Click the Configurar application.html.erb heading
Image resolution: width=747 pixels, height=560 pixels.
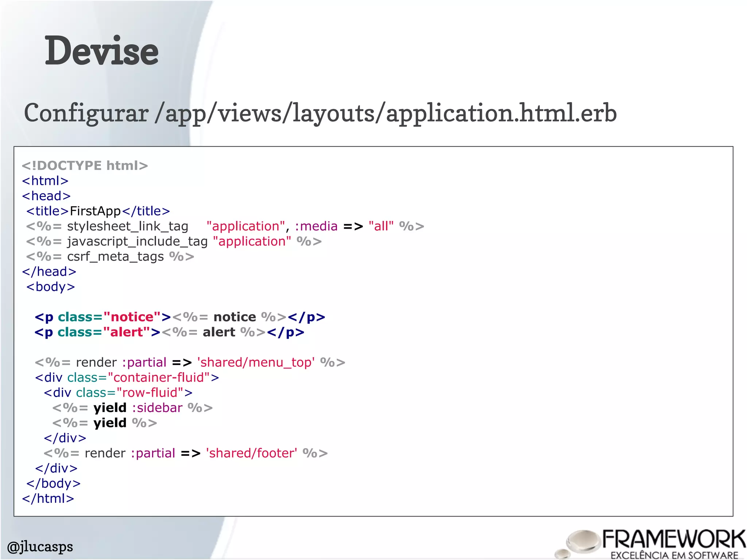(320, 113)
